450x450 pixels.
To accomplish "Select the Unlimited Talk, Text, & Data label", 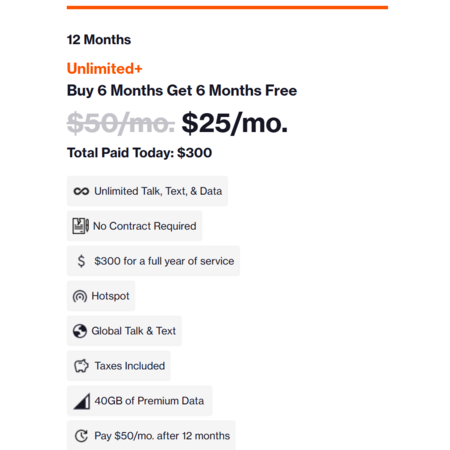I will click(x=158, y=191).
